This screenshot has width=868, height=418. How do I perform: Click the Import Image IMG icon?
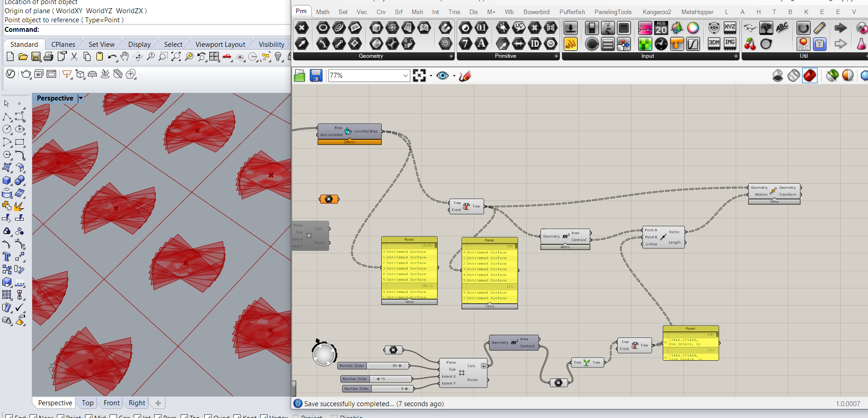click(730, 44)
